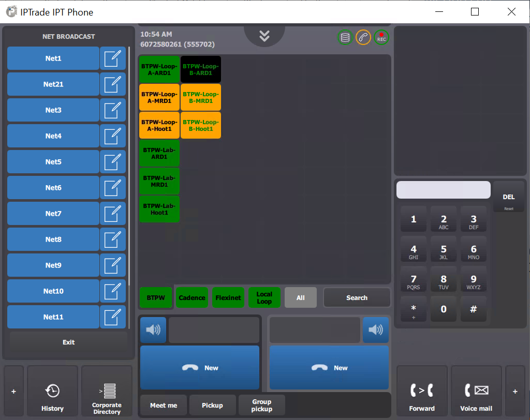Toggle the left line speaker button
This screenshot has height=420, width=530.
pyautogui.click(x=153, y=329)
